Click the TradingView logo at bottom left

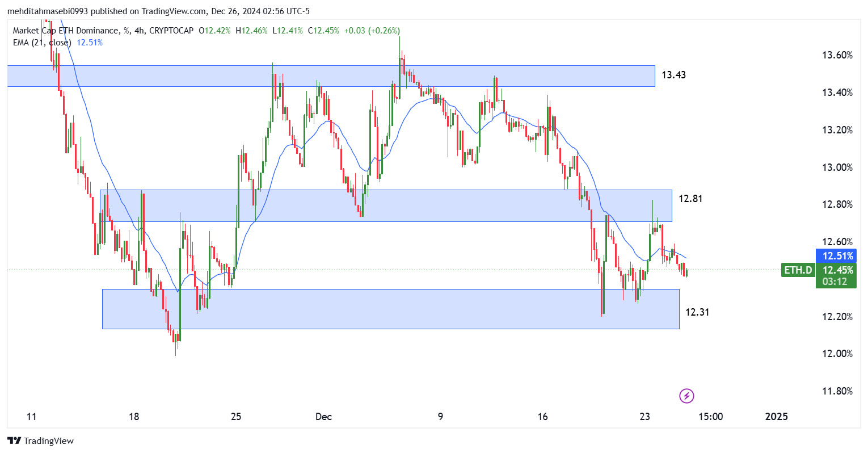pos(40,441)
